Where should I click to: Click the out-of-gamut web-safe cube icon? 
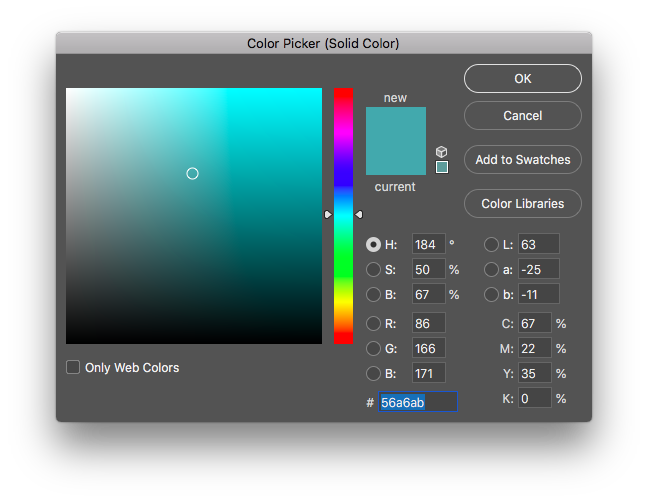441,152
